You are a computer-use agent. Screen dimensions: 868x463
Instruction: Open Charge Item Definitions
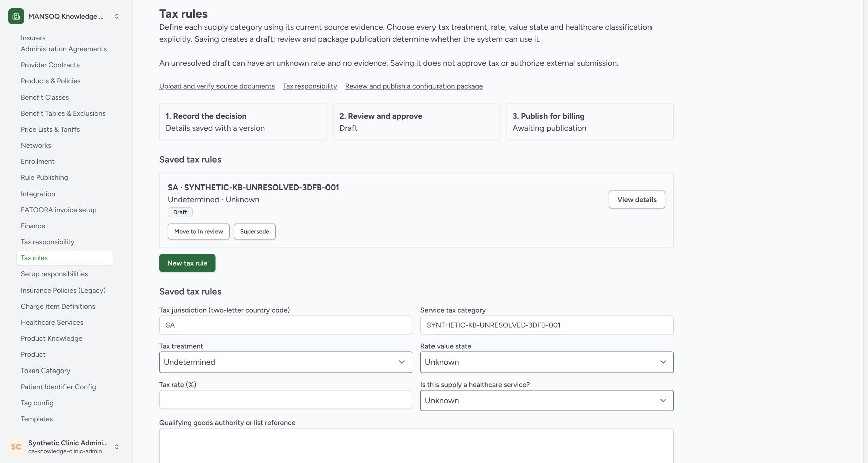[x=58, y=306]
